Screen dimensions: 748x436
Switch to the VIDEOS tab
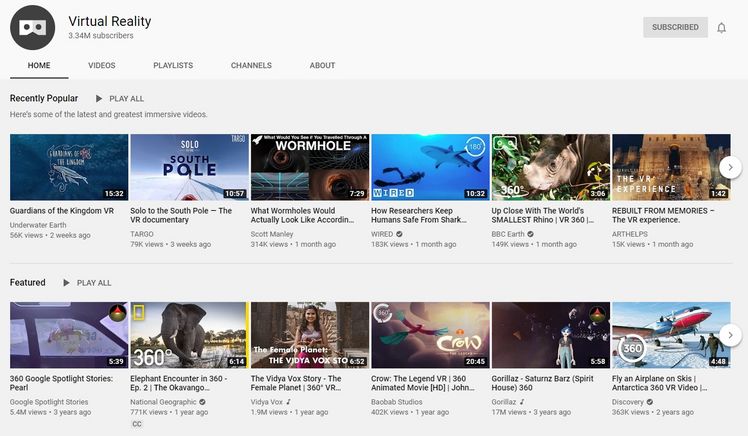(102, 65)
